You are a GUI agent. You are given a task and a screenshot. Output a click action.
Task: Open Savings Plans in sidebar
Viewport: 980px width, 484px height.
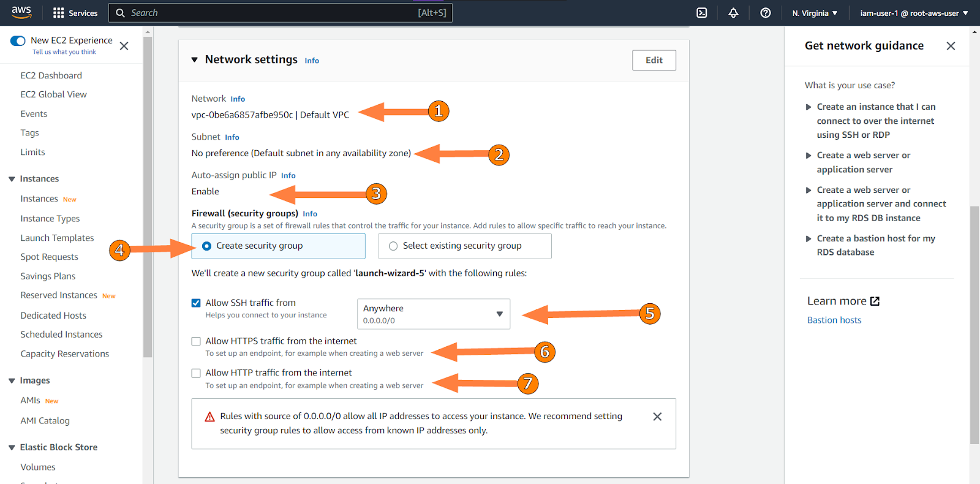[48, 276]
